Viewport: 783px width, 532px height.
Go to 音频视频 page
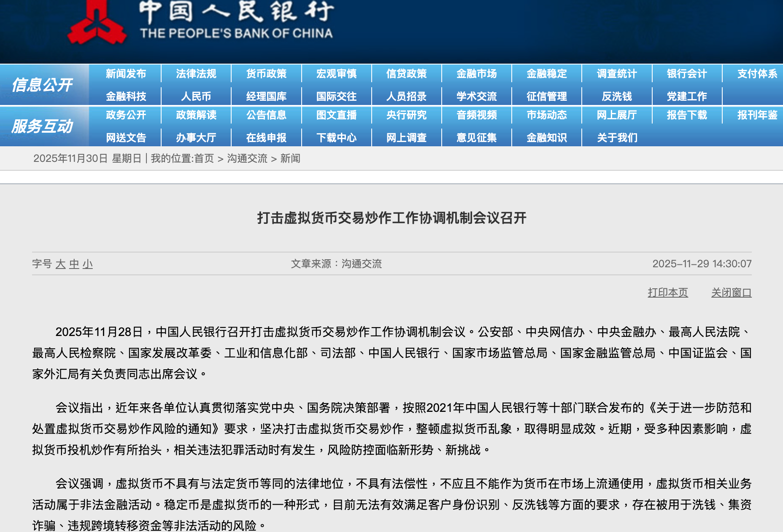pyautogui.click(x=477, y=115)
